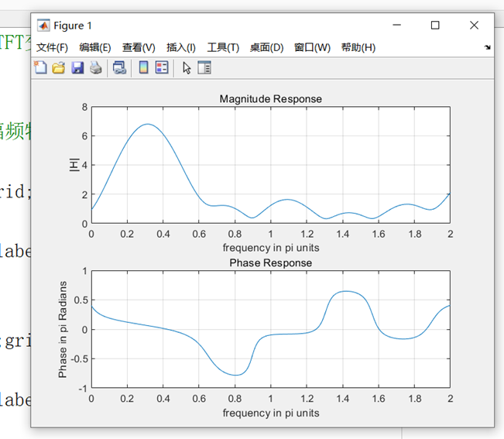Click the MATLAB logo in the title bar

tap(43, 26)
